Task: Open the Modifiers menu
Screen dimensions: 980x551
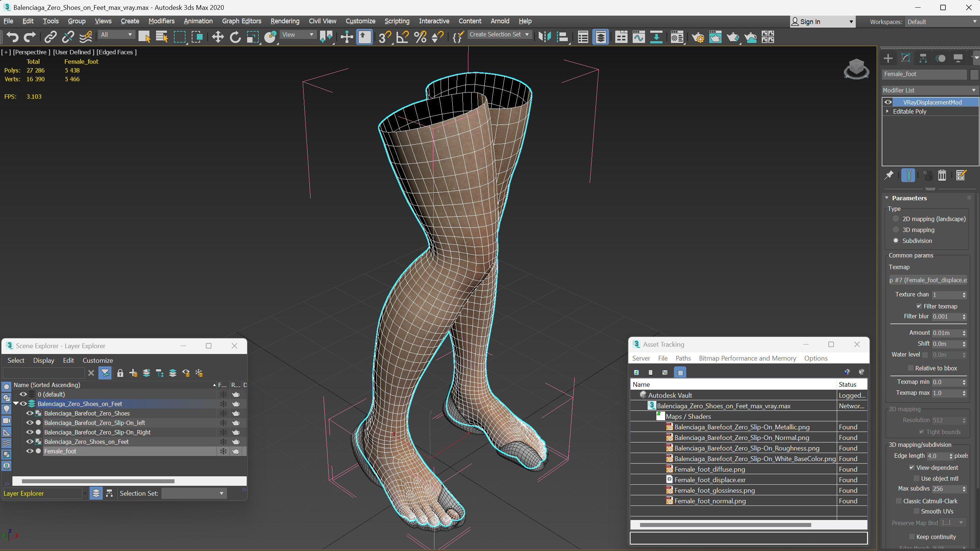Action: click(x=161, y=21)
